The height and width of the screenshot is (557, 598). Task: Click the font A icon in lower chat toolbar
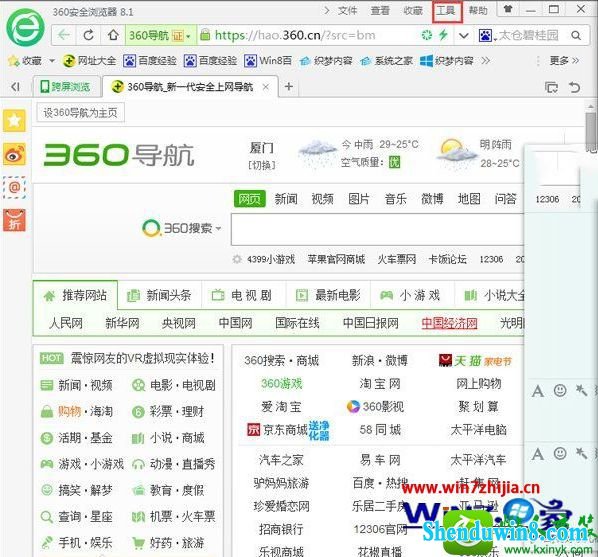click(538, 454)
